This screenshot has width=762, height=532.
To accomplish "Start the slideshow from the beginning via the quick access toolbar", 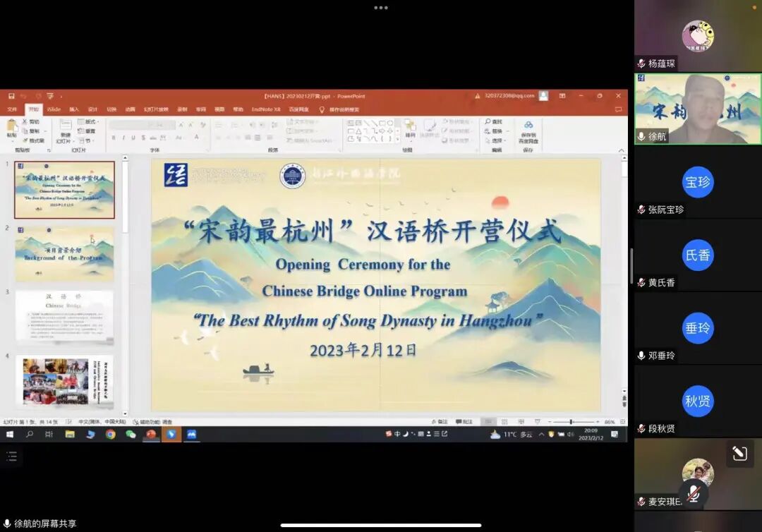I will pyautogui.click(x=50, y=96).
